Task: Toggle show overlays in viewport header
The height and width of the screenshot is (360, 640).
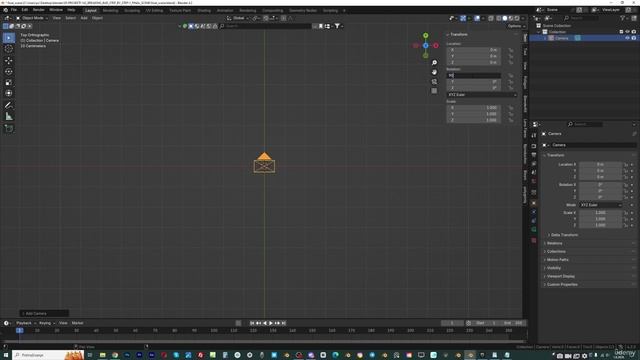Action: 477,18
